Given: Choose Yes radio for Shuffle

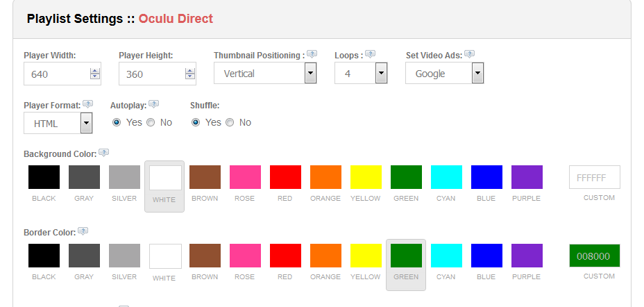Looking at the screenshot, I should 196,122.
